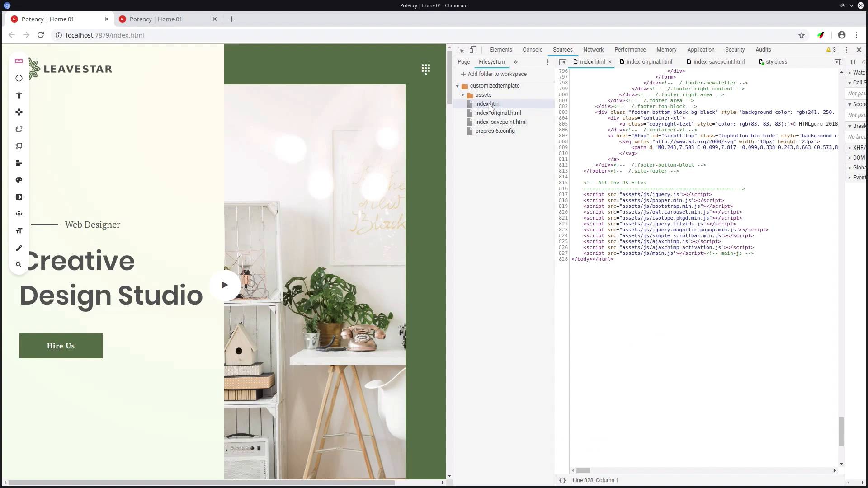The height and width of the screenshot is (488, 868).
Task: Click the video play button on page
Action: 224,285
